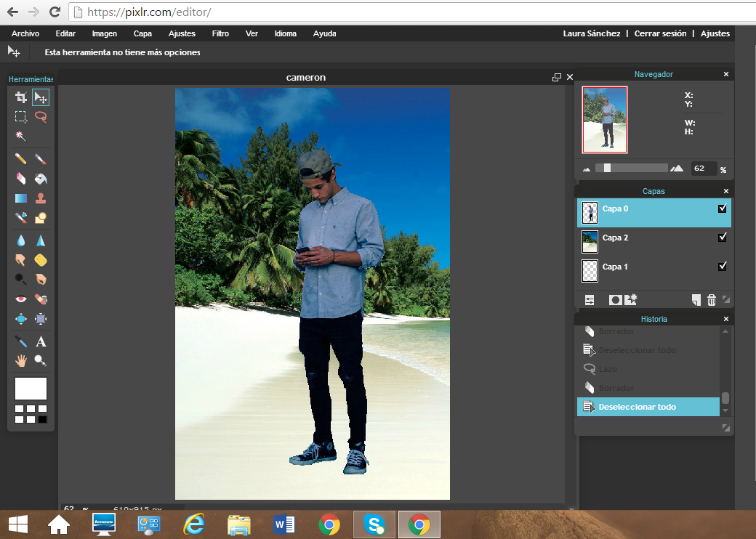
Task: Select the Hand pan tool
Action: pyautogui.click(x=21, y=361)
